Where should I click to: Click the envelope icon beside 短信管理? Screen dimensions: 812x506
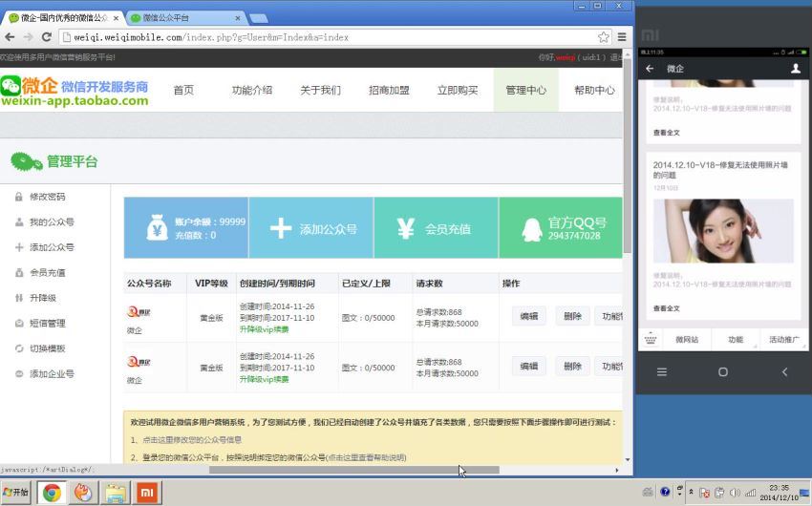click(19, 324)
